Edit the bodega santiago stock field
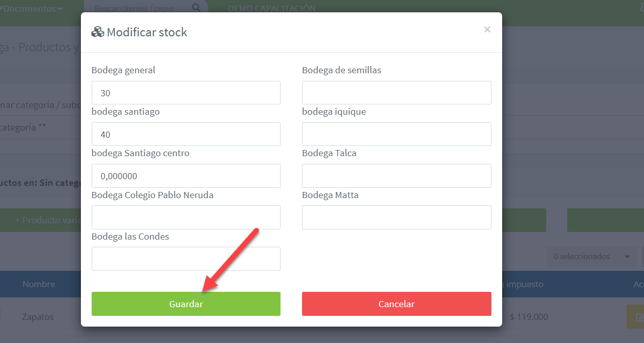This screenshot has height=343, width=644. click(186, 134)
